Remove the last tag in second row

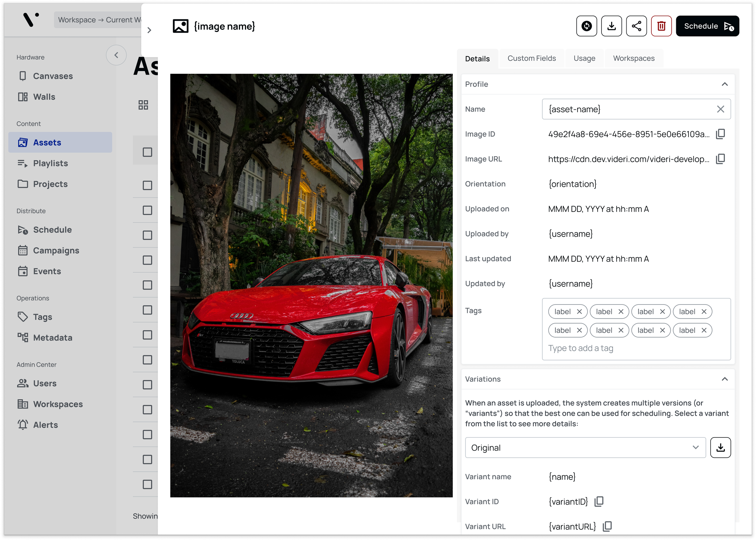point(704,330)
